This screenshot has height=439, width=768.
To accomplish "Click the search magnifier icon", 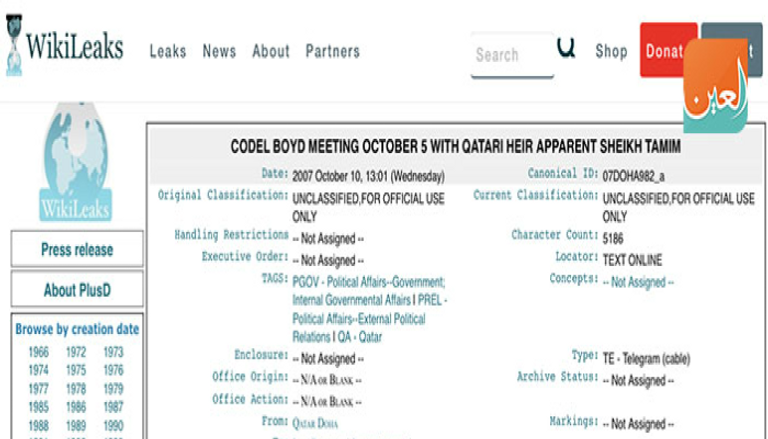I will [x=566, y=48].
